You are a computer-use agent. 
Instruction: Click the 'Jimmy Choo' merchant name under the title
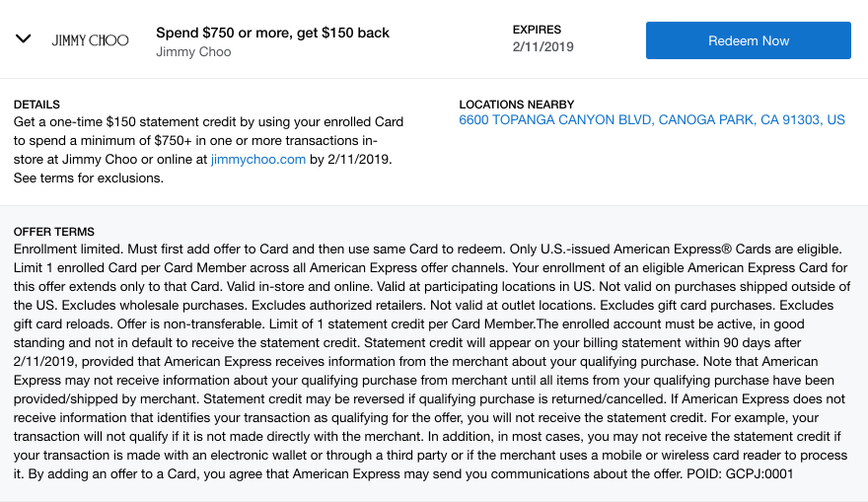(193, 51)
